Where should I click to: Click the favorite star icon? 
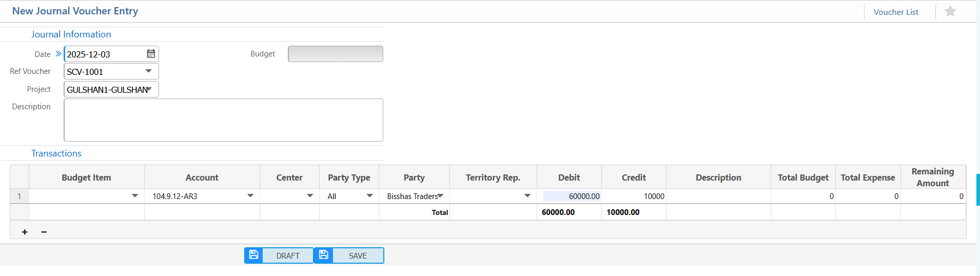[950, 11]
